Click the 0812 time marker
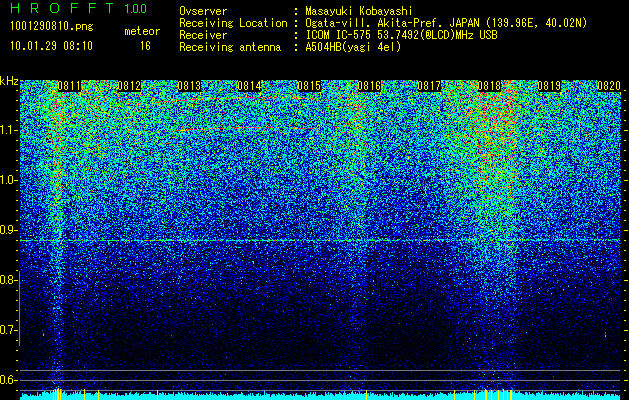 [x=130, y=86]
